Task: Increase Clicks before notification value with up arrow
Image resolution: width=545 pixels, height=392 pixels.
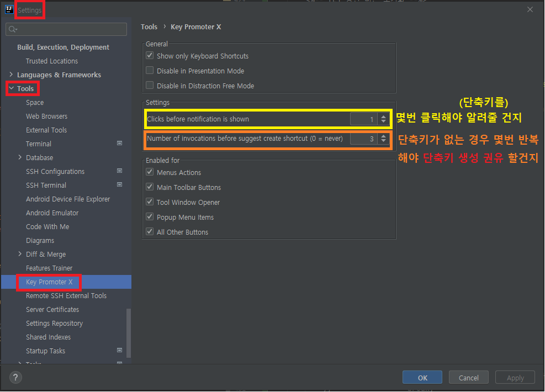Action: [x=383, y=116]
